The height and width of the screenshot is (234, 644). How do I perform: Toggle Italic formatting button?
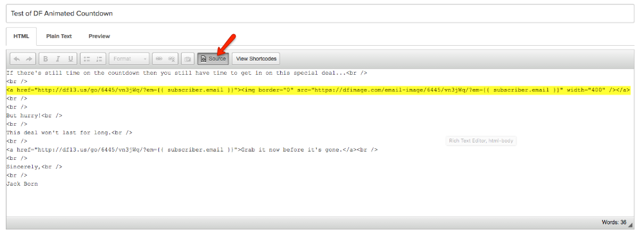tap(58, 59)
